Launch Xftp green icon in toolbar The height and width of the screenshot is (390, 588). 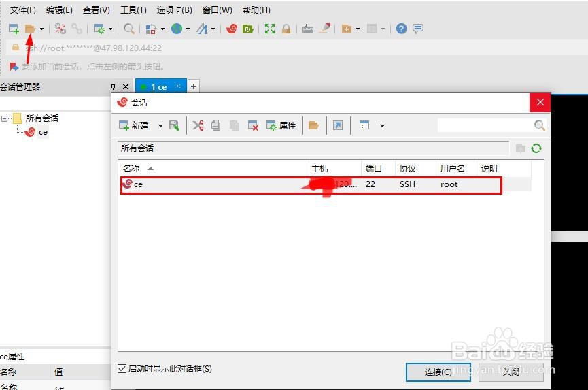(248, 29)
